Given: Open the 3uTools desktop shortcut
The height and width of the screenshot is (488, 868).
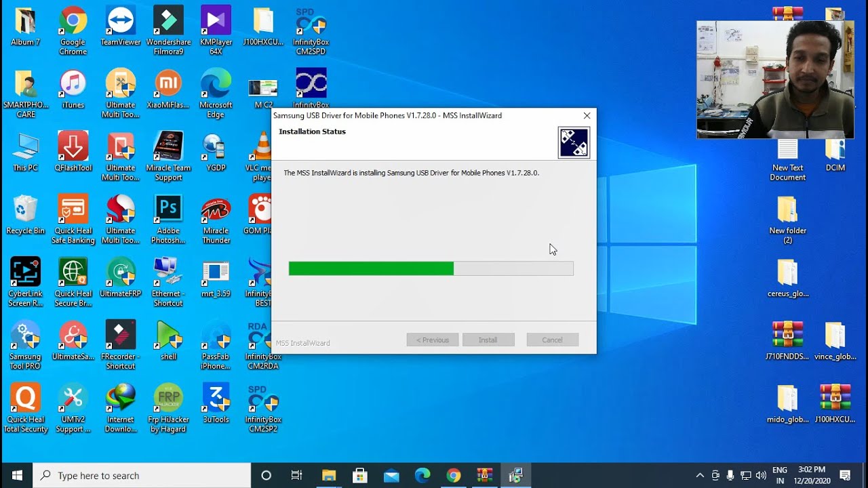Looking at the screenshot, I should pyautogui.click(x=216, y=405).
